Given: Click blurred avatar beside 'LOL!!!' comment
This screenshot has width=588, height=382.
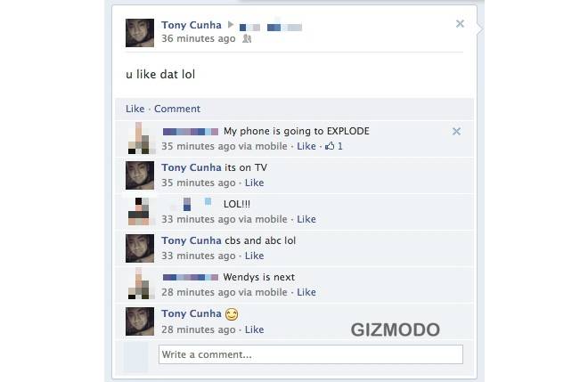Looking at the screenshot, I should pos(139,211).
